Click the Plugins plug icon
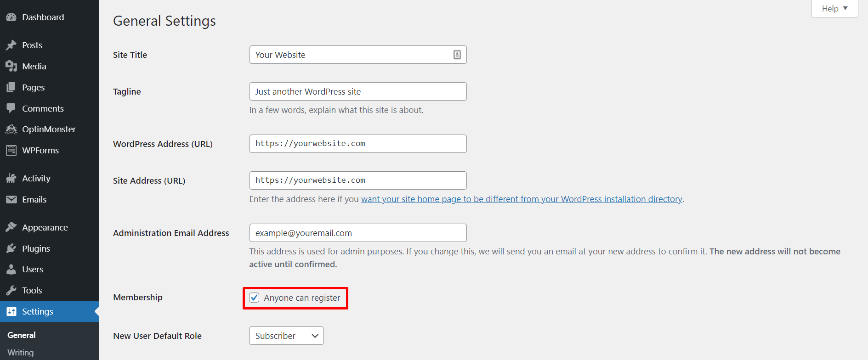The image size is (868, 360). click(x=11, y=249)
